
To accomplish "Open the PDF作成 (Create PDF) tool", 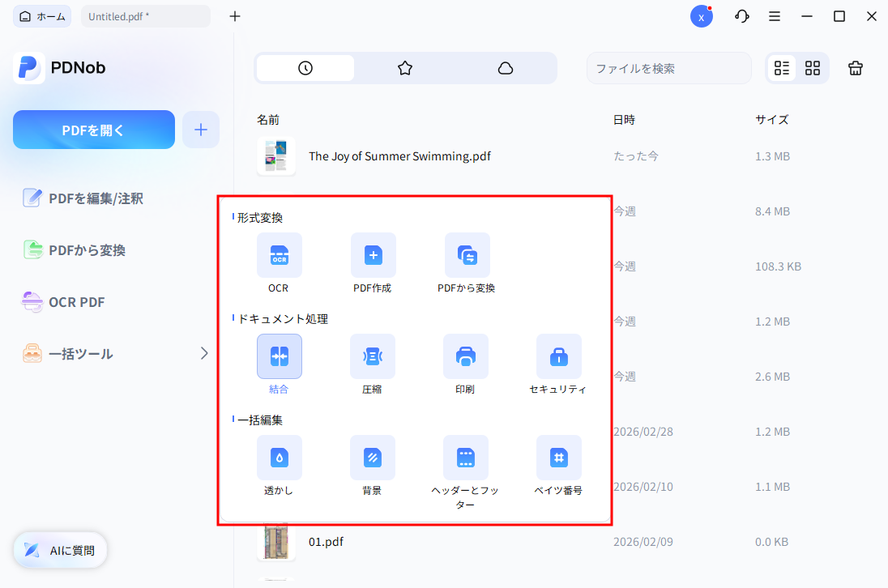I will pos(373,255).
